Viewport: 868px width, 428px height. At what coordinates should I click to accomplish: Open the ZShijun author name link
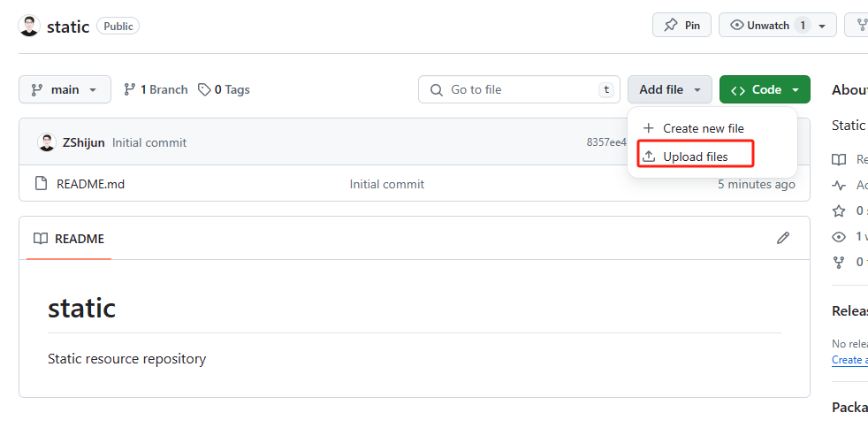point(84,143)
